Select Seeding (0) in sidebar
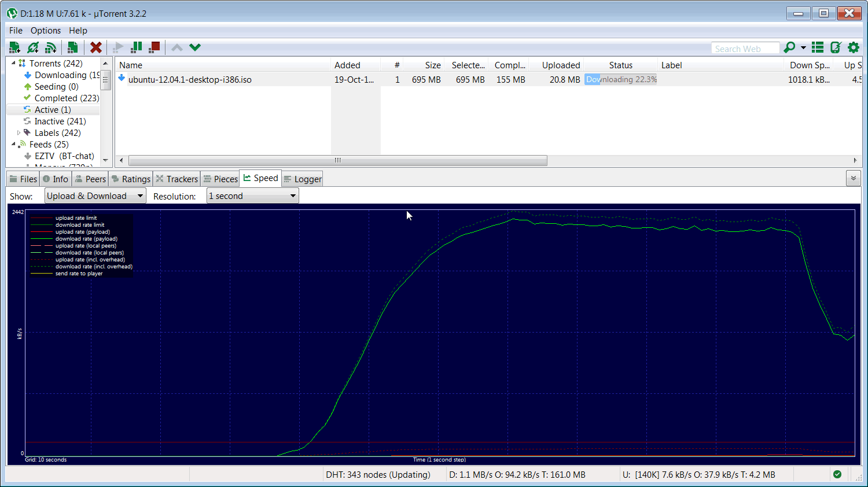Viewport: 868px width, 487px height. point(56,87)
